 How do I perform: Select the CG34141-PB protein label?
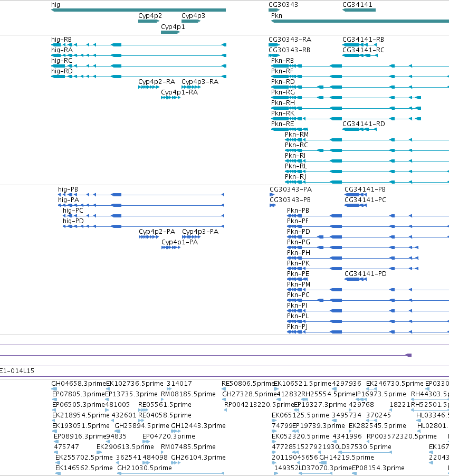point(365,189)
